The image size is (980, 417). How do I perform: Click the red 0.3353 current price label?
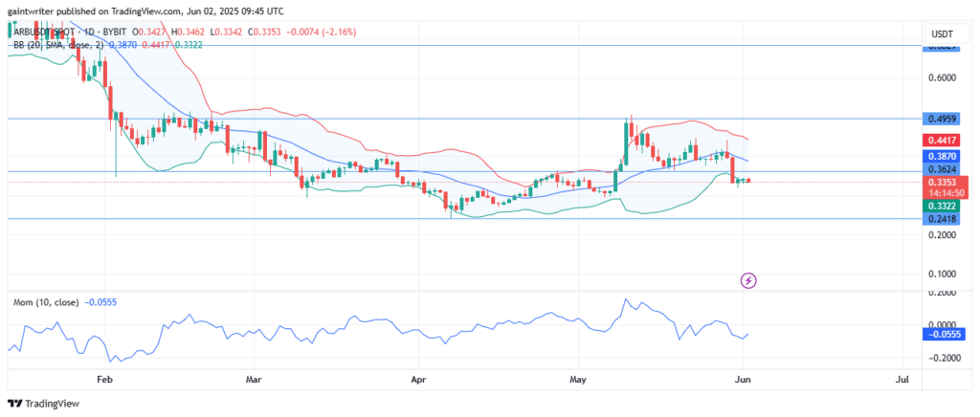point(945,183)
